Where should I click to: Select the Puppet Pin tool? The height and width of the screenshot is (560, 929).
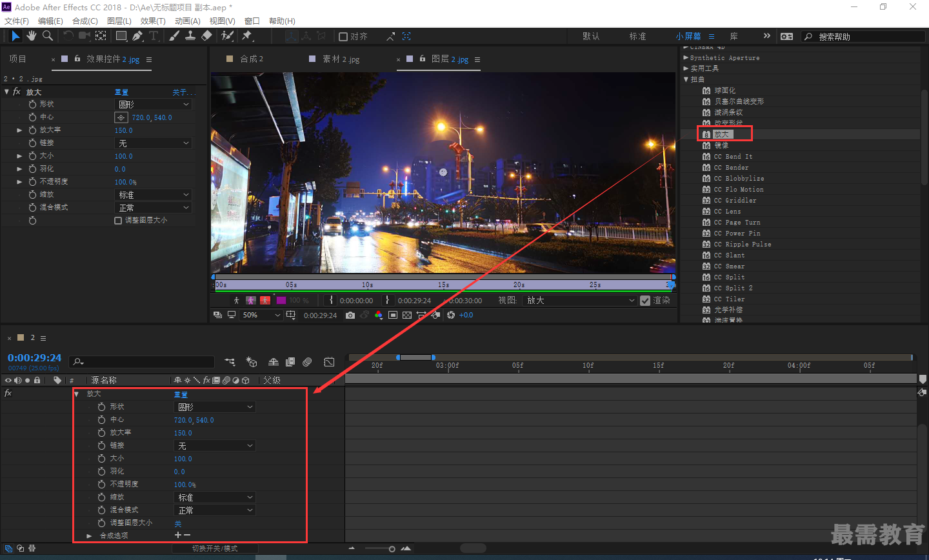pyautogui.click(x=247, y=36)
